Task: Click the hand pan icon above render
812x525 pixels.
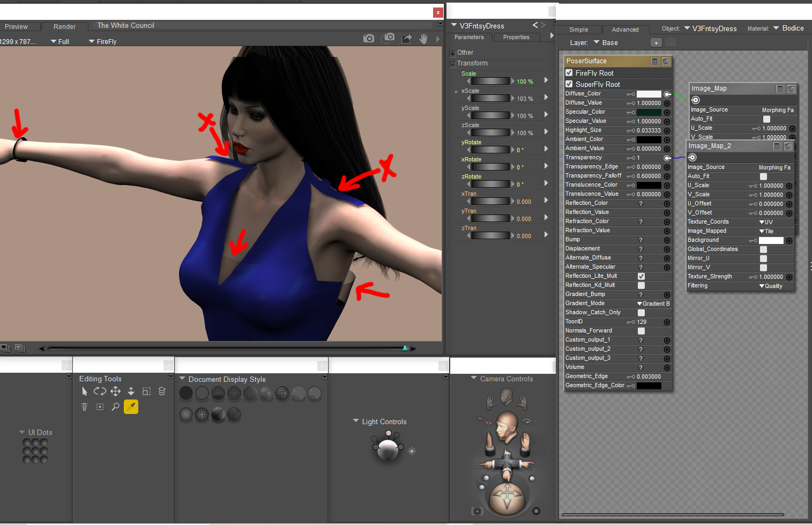Action: click(423, 39)
